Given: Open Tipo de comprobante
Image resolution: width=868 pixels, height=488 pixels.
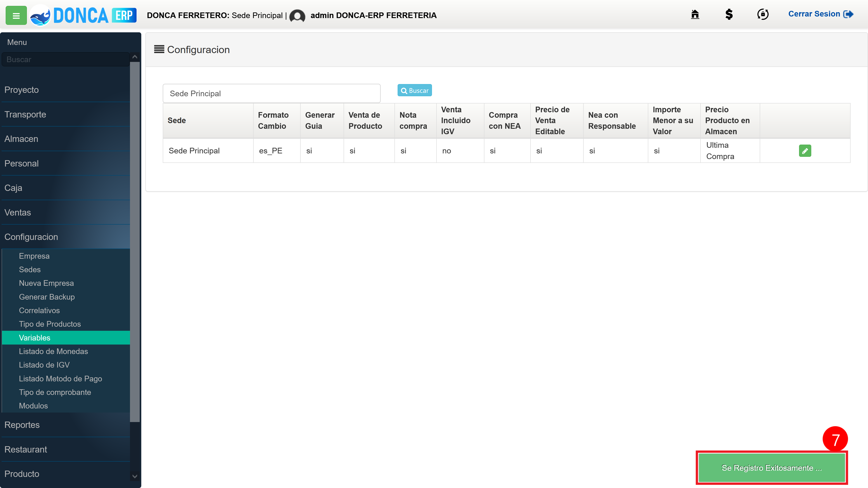Looking at the screenshot, I should tap(66, 392).
